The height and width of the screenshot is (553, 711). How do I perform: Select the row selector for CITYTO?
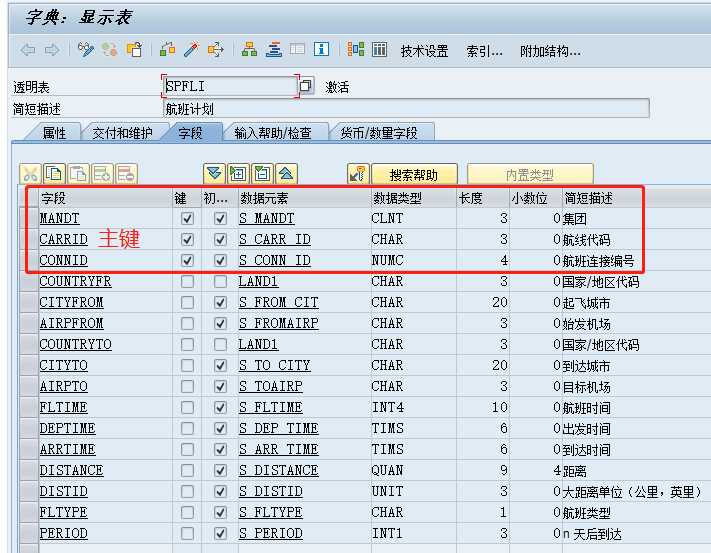pos(29,365)
